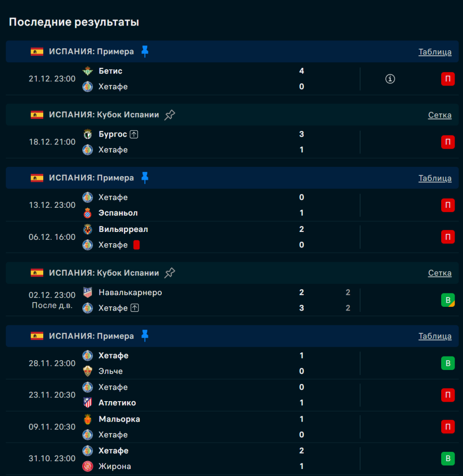Open Сетка link in first Кубок Испании header

(439, 115)
